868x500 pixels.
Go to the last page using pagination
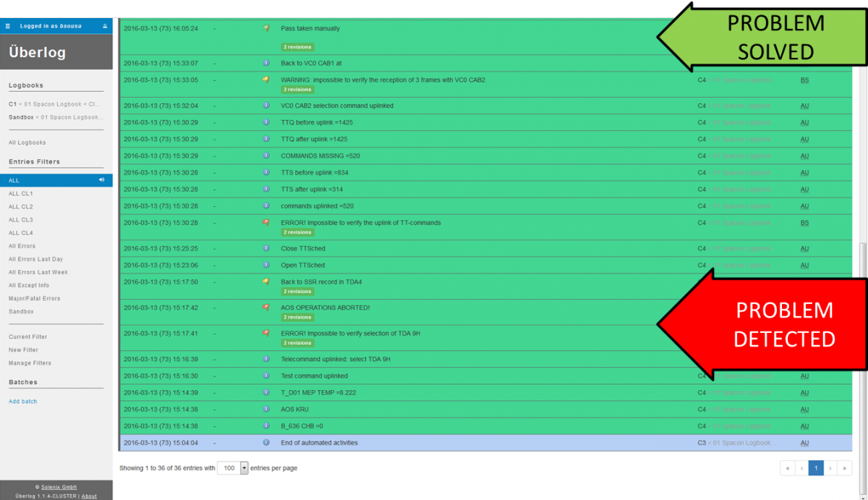coord(844,468)
